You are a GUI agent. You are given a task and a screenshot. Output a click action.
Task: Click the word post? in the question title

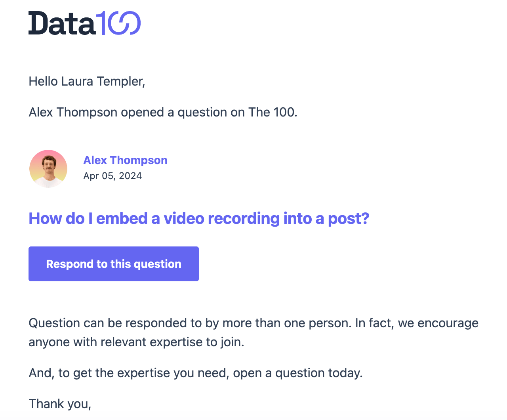pos(349,218)
